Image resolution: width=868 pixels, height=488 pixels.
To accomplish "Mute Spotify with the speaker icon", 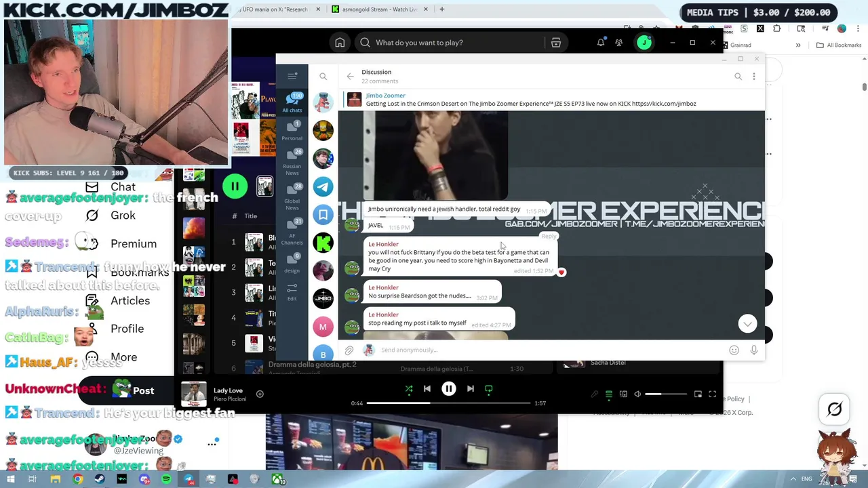I will coord(637,394).
